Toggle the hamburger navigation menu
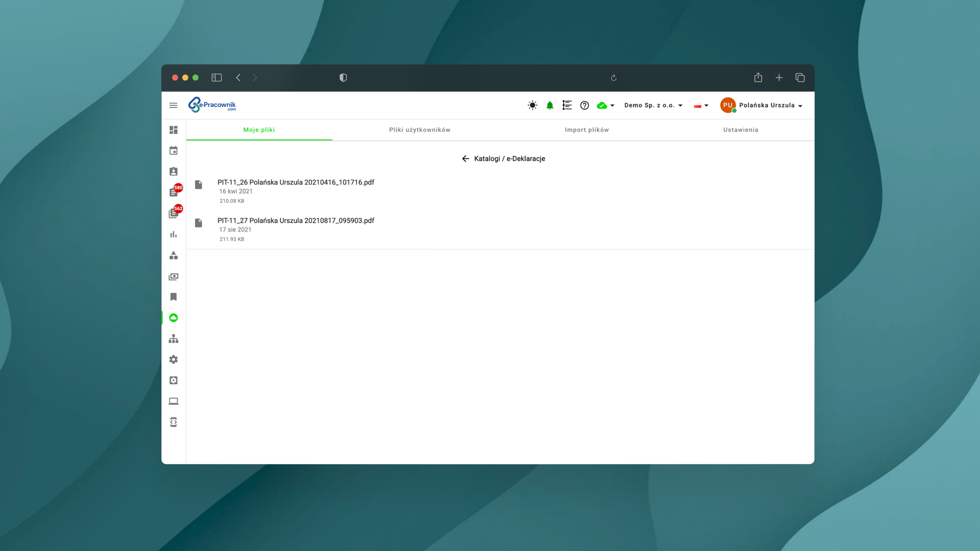 point(173,105)
